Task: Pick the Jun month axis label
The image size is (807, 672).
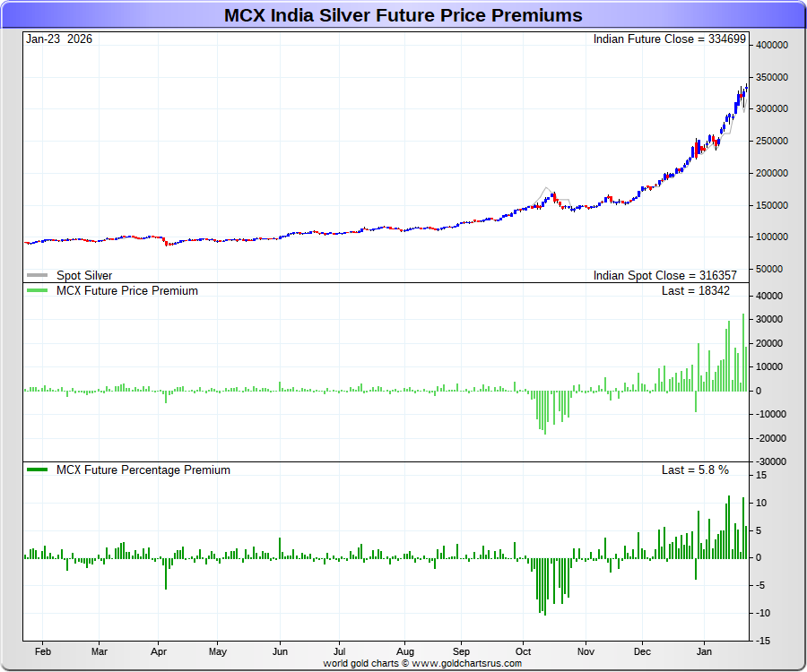Action: [280, 652]
